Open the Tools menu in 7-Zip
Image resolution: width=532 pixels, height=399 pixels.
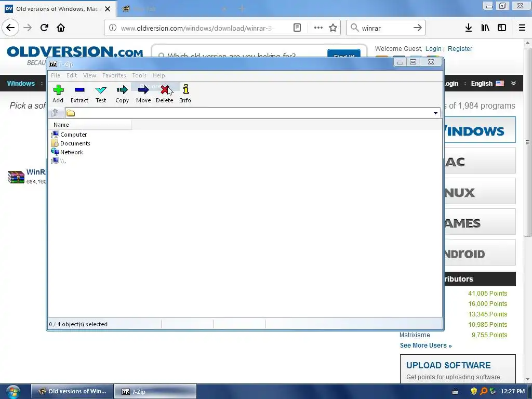click(139, 75)
